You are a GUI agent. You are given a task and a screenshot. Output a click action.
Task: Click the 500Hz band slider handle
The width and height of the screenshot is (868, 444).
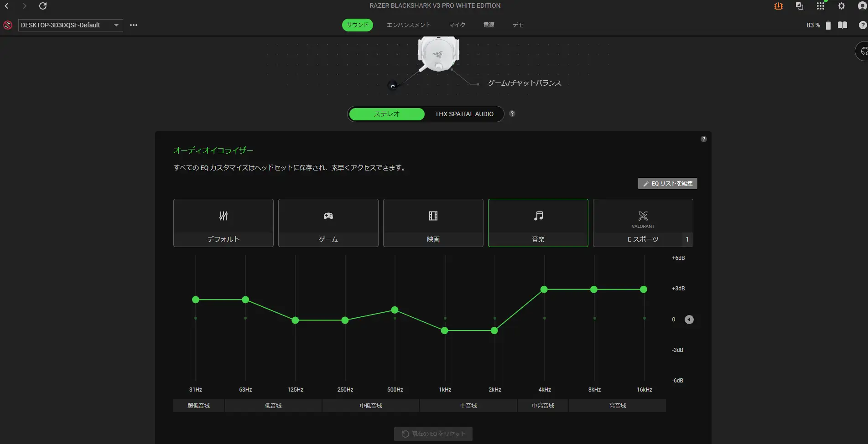click(395, 310)
